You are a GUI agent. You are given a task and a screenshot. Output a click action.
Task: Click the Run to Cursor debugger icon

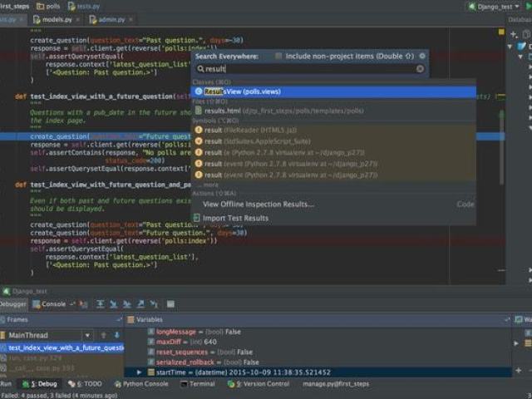pyautogui.click(x=154, y=304)
